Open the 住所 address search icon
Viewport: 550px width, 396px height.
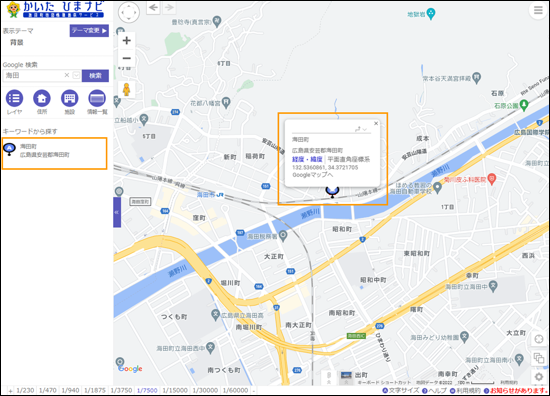(42, 102)
